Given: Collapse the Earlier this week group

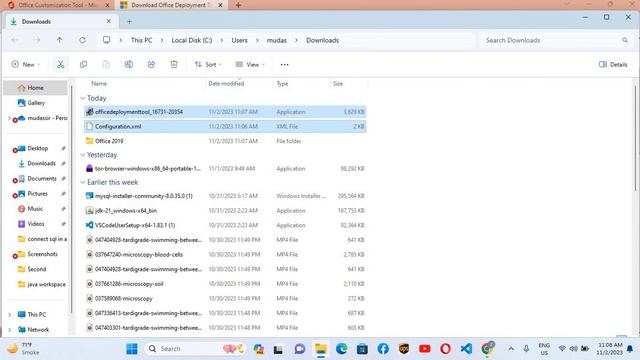Looking at the screenshot, I should click(x=83, y=182).
